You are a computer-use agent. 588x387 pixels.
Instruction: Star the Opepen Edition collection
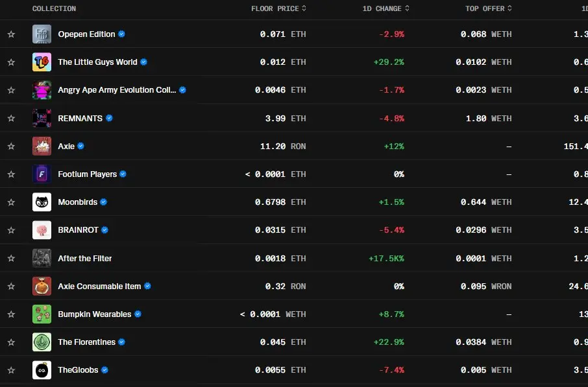tap(11, 34)
